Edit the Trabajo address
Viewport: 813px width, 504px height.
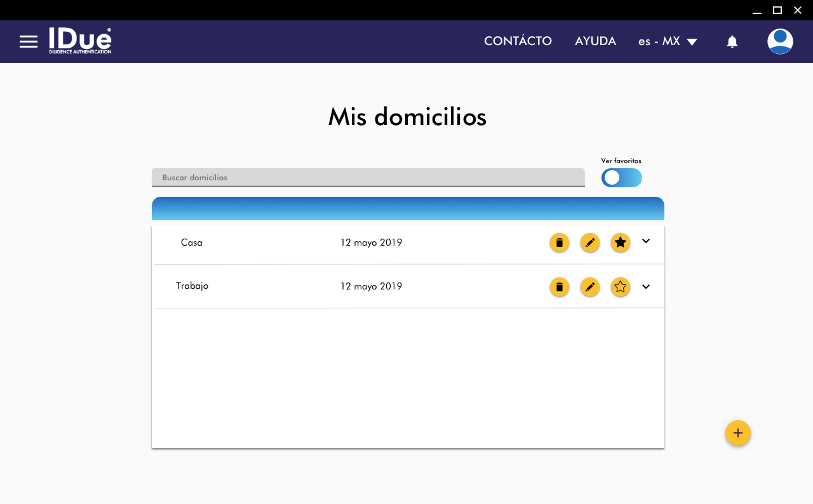(590, 287)
